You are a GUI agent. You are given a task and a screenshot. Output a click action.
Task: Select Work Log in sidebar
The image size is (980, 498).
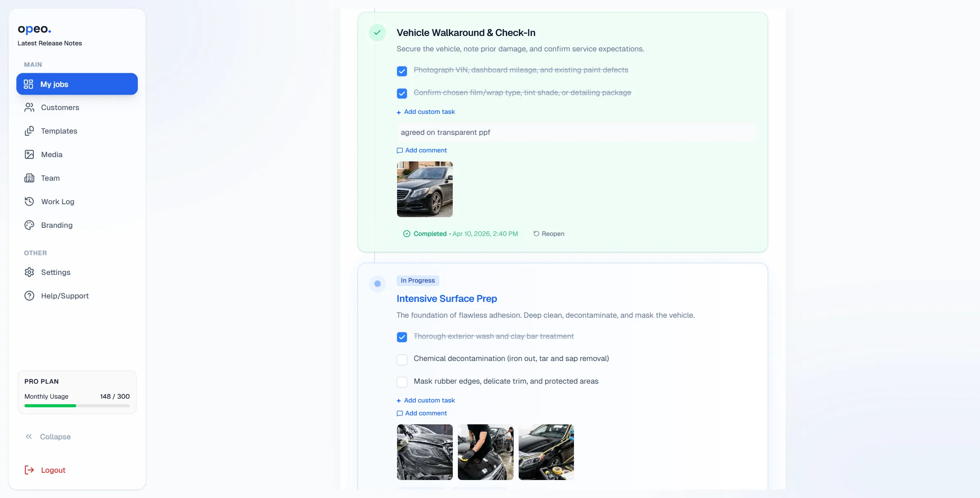pyautogui.click(x=77, y=202)
